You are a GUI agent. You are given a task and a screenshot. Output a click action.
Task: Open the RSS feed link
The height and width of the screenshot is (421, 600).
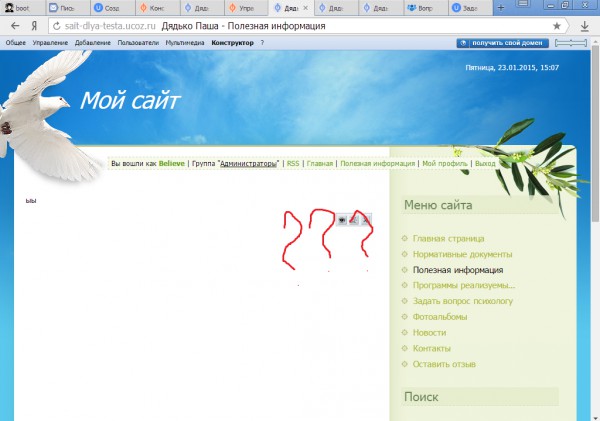(x=293, y=163)
